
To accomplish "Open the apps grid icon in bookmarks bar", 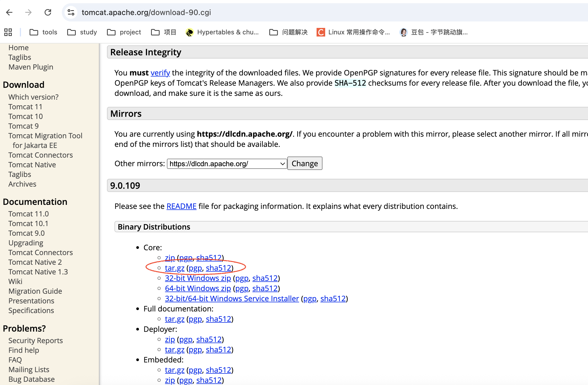I will click(8, 32).
